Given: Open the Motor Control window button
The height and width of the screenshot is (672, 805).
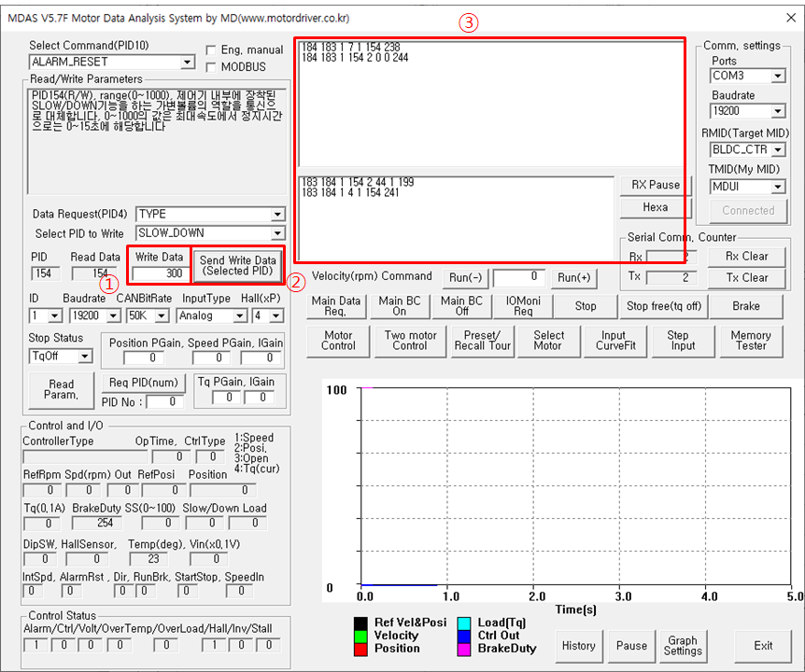Looking at the screenshot, I should coord(338,341).
